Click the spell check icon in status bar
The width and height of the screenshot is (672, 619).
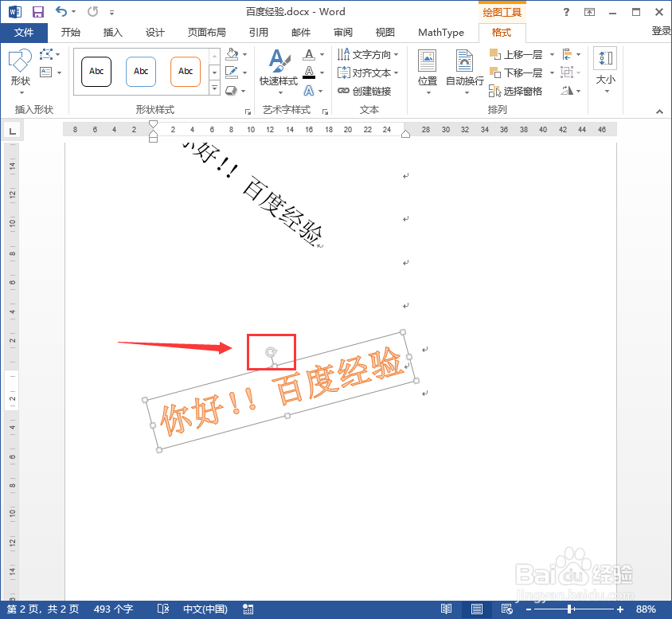(162, 609)
